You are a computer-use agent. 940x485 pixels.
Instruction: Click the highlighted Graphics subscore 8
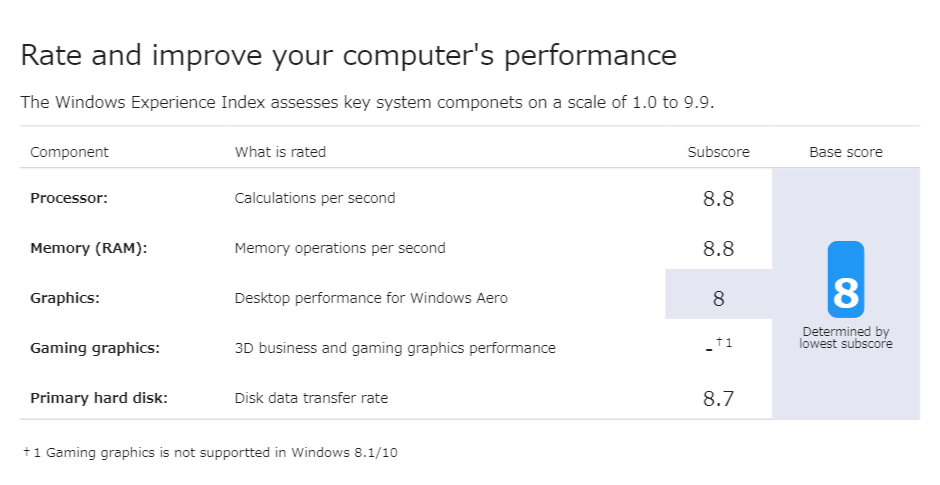718,298
